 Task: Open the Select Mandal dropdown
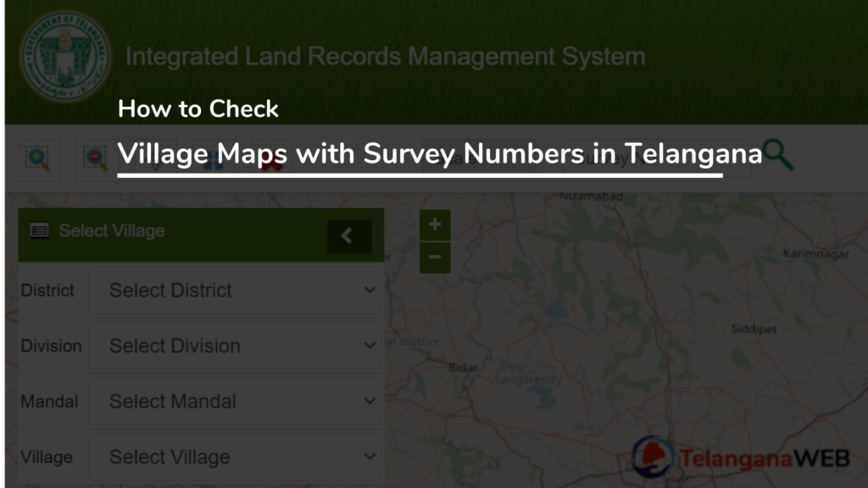(236, 401)
